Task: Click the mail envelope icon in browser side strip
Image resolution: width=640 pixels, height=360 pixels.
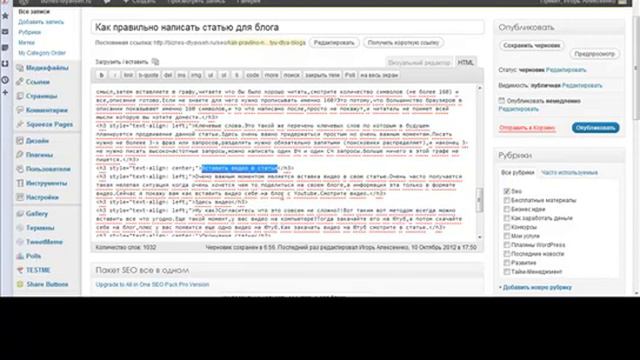Action: point(5,32)
